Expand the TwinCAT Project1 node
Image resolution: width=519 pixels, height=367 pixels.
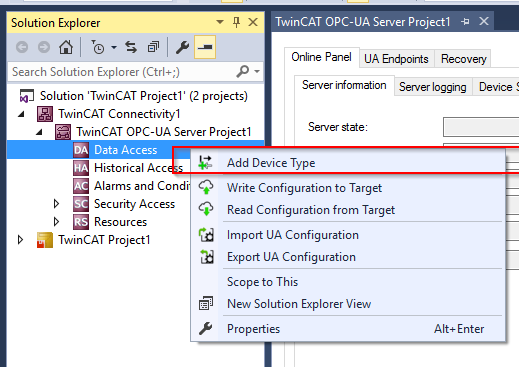click(x=20, y=240)
